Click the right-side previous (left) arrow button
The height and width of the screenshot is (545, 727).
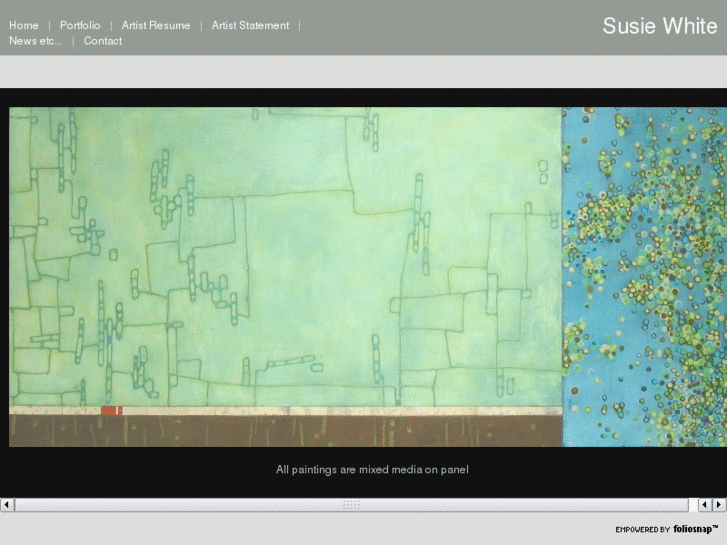705,505
